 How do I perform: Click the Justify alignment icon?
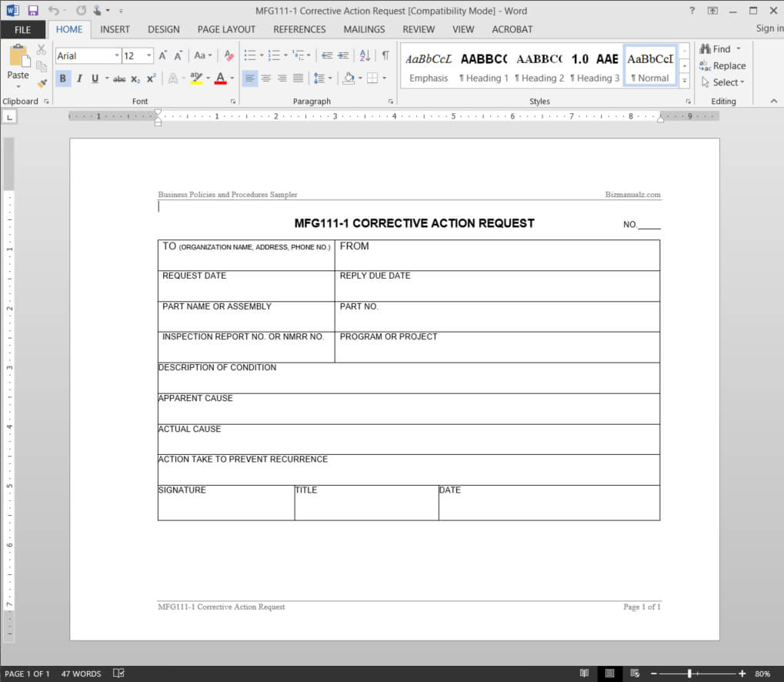tap(298, 78)
